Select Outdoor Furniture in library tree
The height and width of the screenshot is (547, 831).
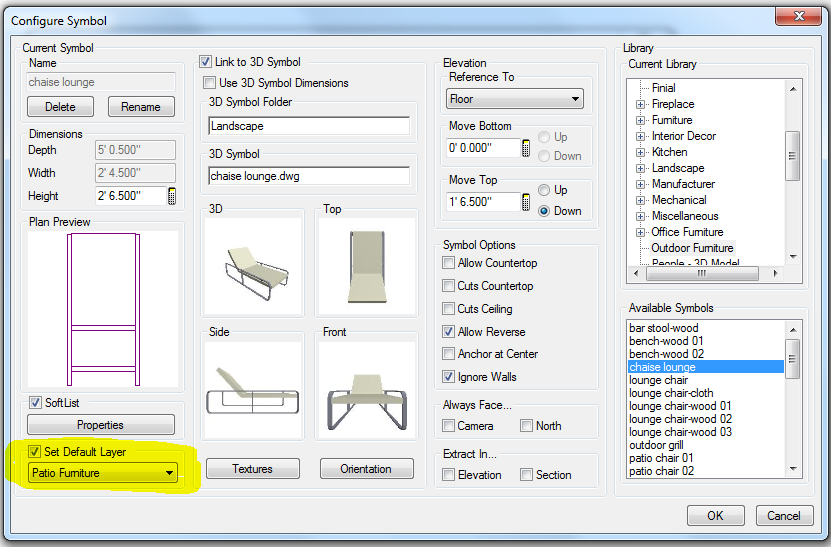tap(692, 248)
